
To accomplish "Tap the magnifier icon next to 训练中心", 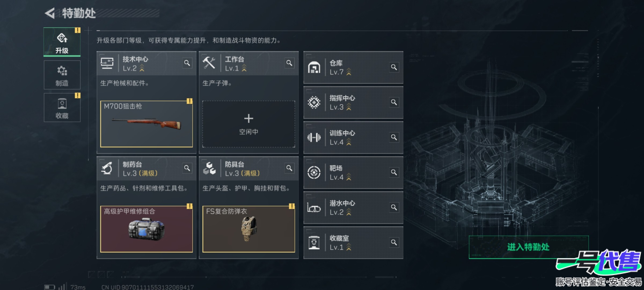I will pos(394,137).
